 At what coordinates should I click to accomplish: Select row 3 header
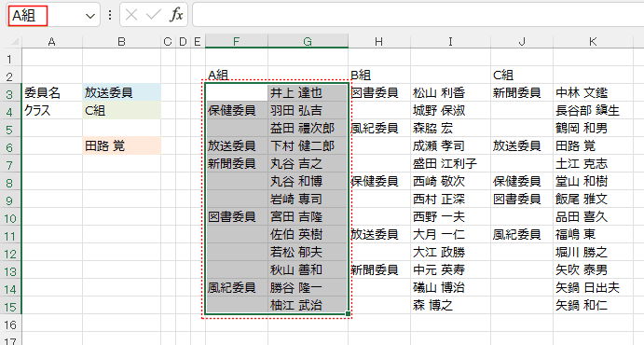tap(10, 93)
